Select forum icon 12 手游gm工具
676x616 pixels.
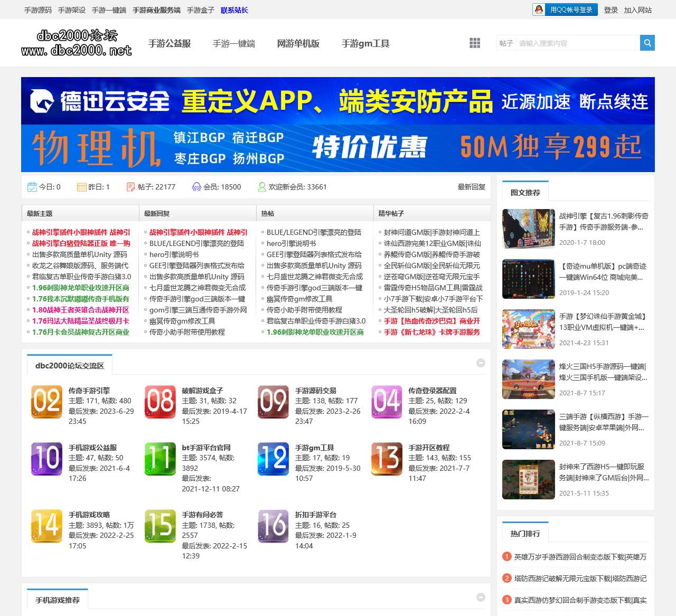point(273,458)
